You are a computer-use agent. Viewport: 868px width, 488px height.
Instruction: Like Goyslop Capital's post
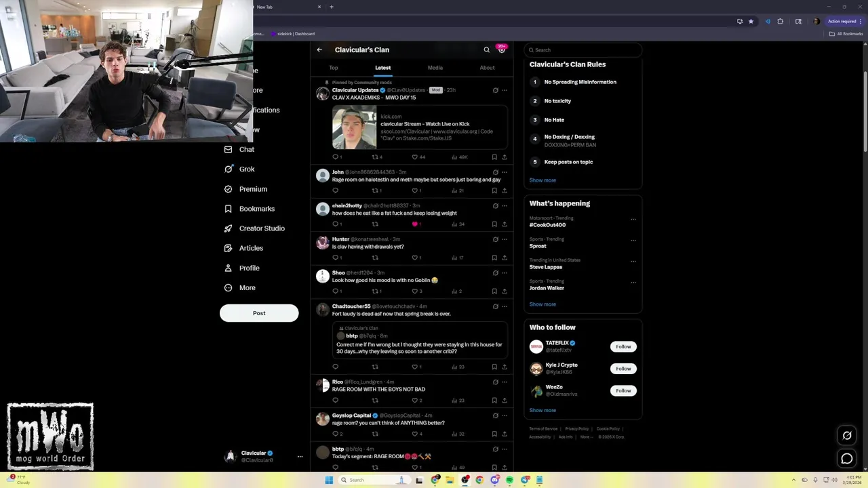click(415, 434)
